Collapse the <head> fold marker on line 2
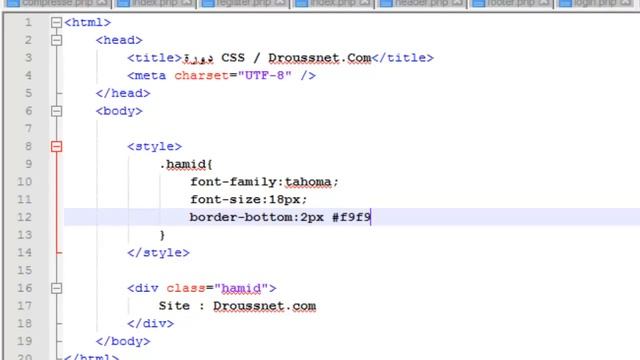Image resolution: width=640 pixels, height=360 pixels. coord(56,40)
